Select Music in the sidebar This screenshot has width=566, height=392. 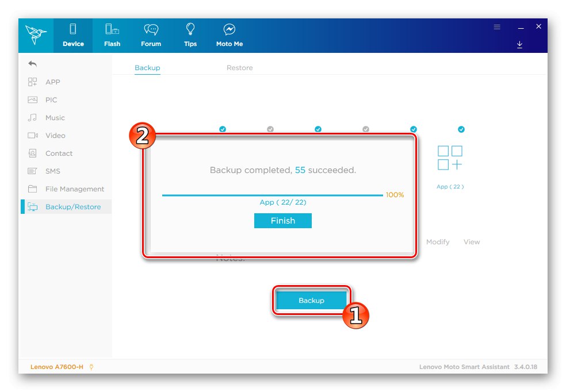pos(66,118)
